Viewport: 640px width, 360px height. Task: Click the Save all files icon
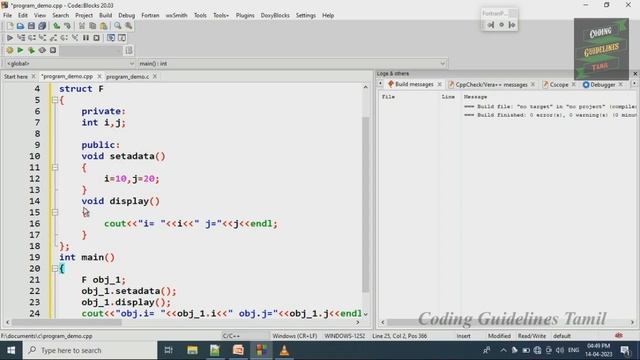pyautogui.click(x=42, y=26)
